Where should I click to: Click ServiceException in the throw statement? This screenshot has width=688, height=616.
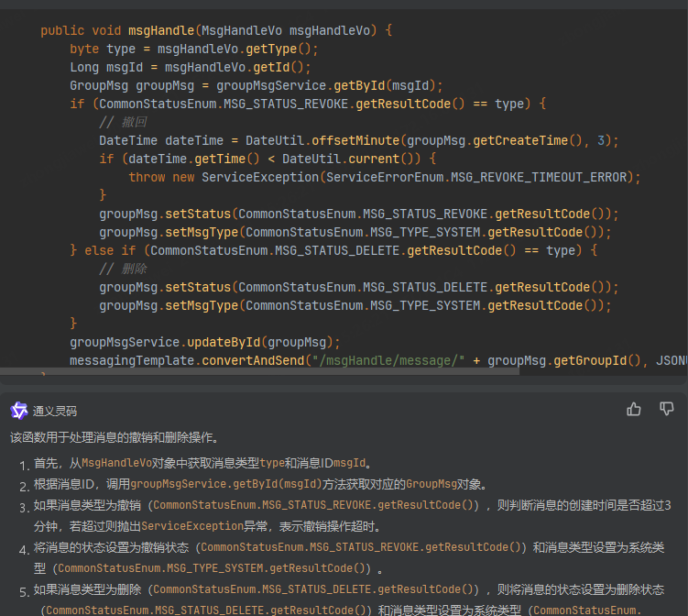click(259, 177)
